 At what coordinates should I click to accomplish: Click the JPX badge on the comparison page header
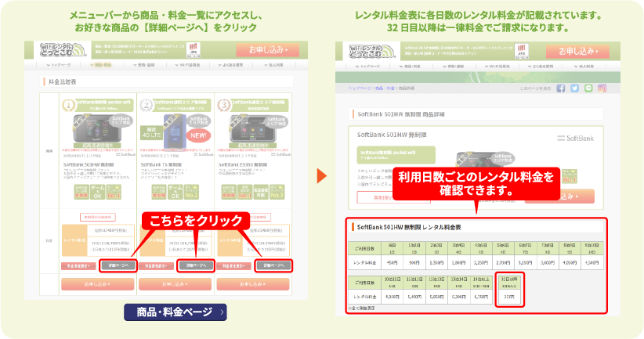[194, 50]
